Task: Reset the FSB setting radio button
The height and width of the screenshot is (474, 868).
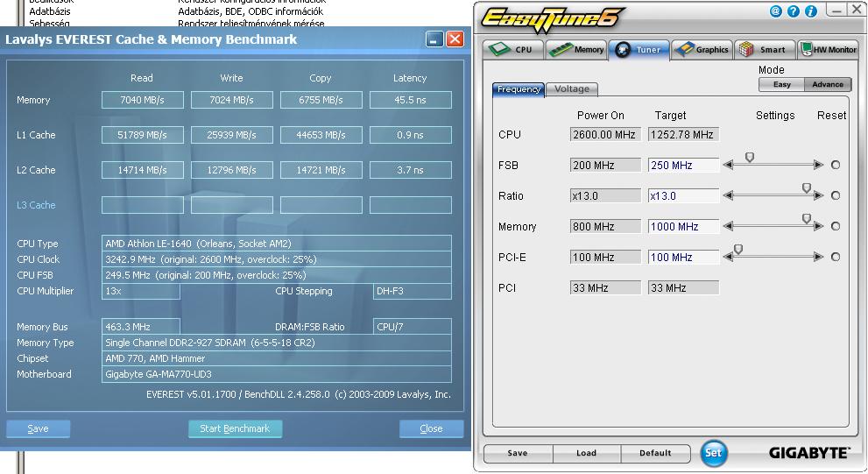Action: point(836,165)
